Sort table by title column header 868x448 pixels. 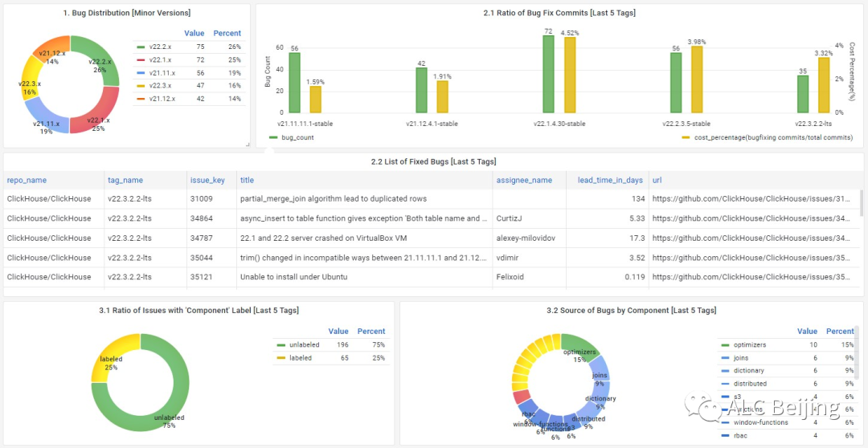pos(247,180)
